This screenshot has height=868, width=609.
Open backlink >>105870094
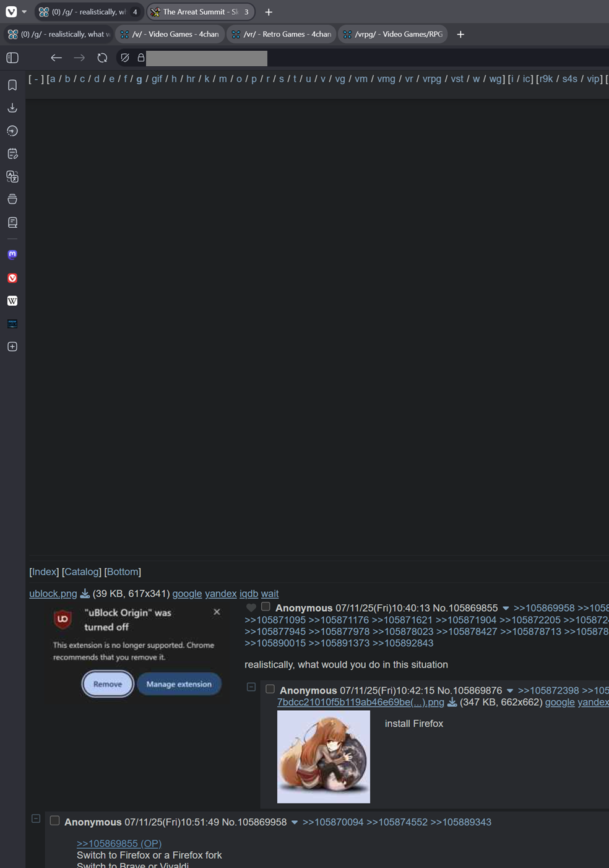[333, 822]
